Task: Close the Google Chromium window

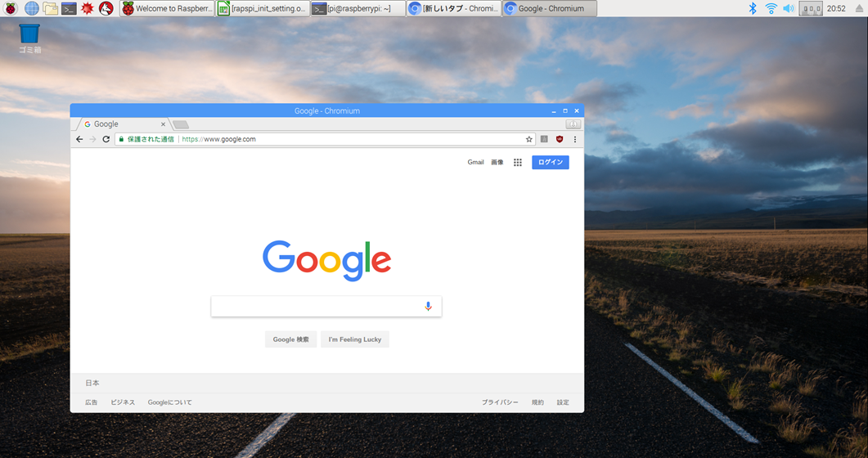Action: click(577, 111)
